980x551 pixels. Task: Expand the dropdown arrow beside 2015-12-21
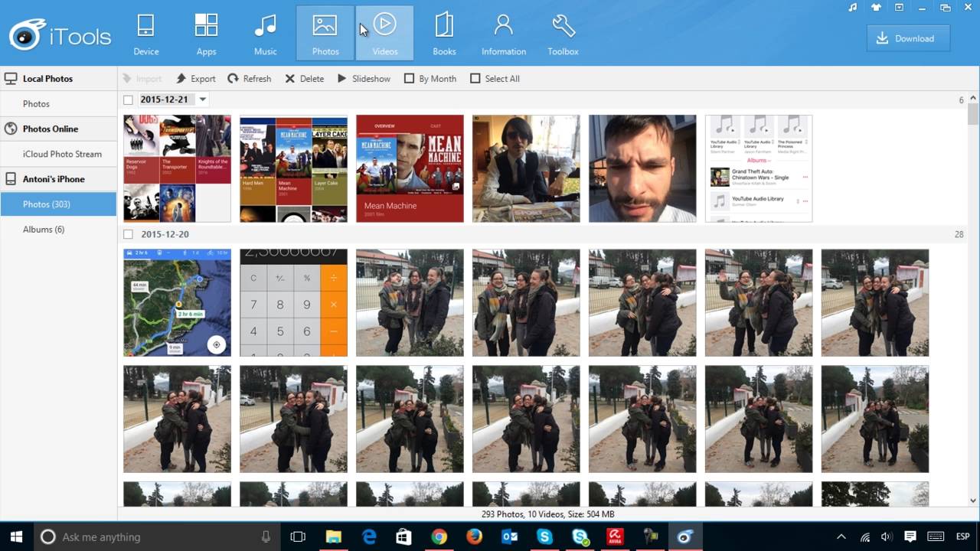[203, 99]
